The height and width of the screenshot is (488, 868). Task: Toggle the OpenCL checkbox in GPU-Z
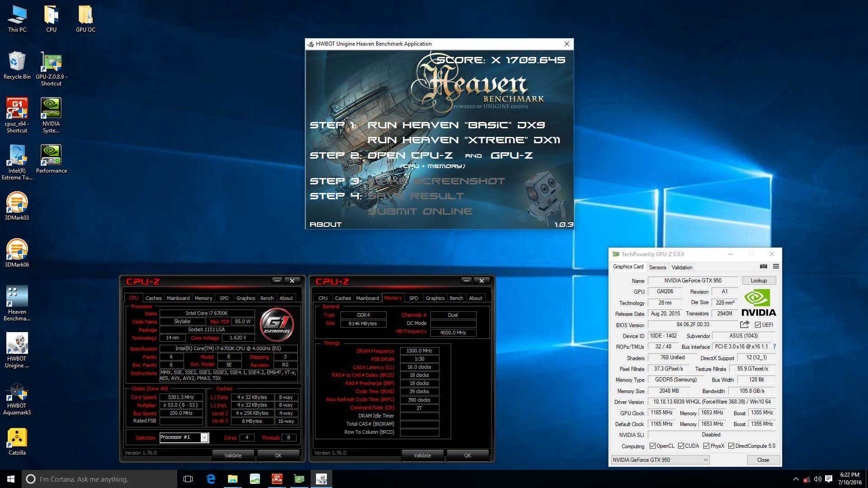[652, 446]
